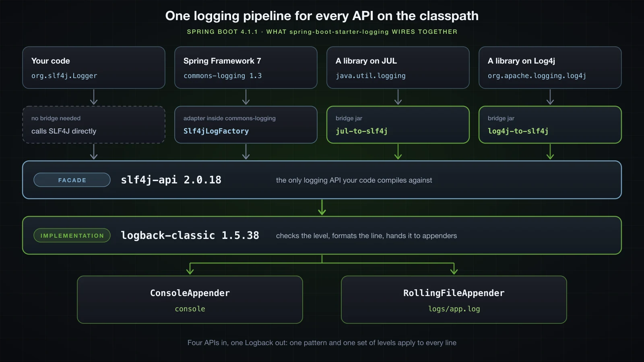Select the commons-logging 1.3 text

223,76
